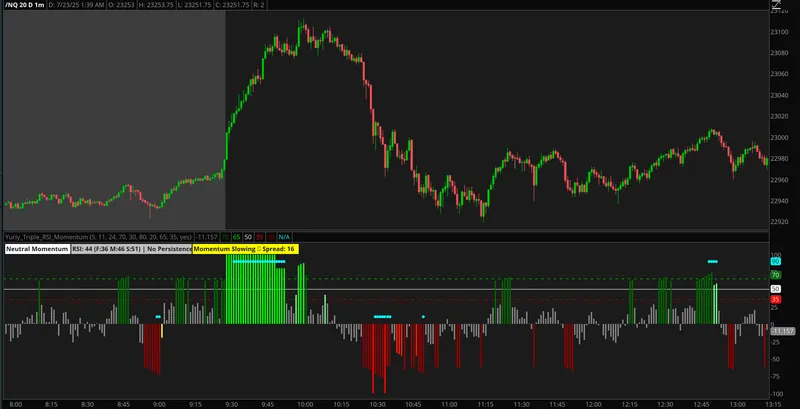Click the 8:30 time axis label
The height and width of the screenshot is (409, 800).
point(88,404)
